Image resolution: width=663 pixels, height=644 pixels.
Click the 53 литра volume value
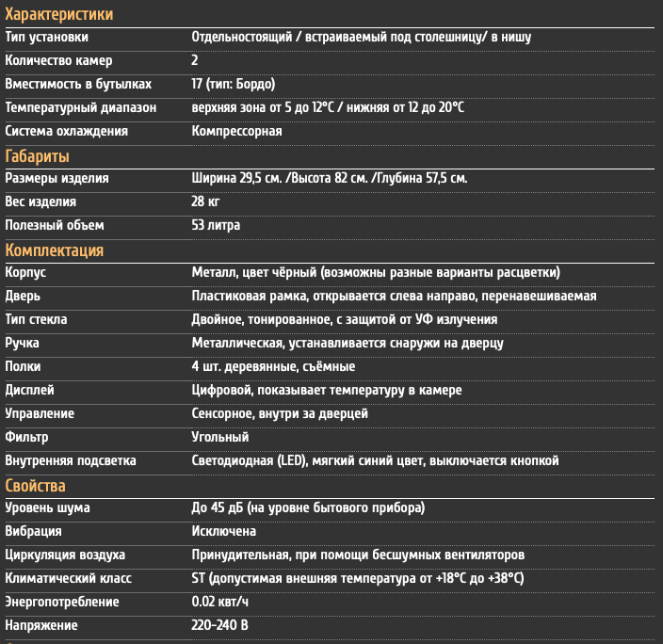(x=216, y=225)
